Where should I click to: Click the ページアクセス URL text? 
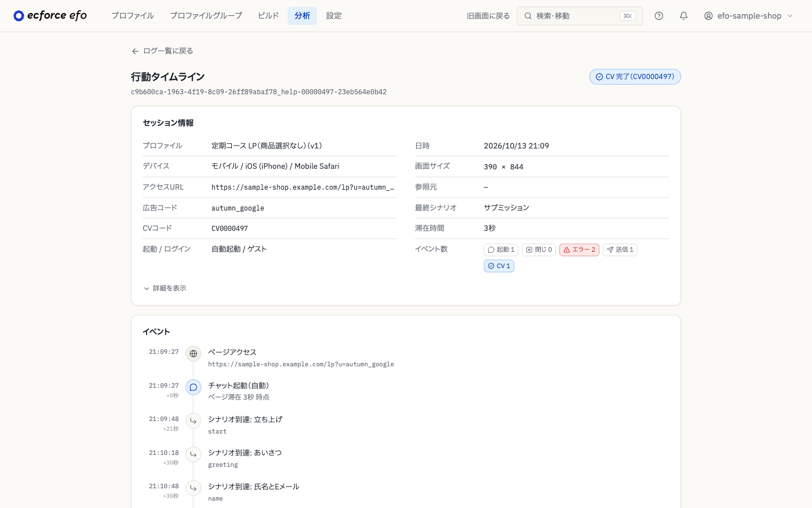301,365
